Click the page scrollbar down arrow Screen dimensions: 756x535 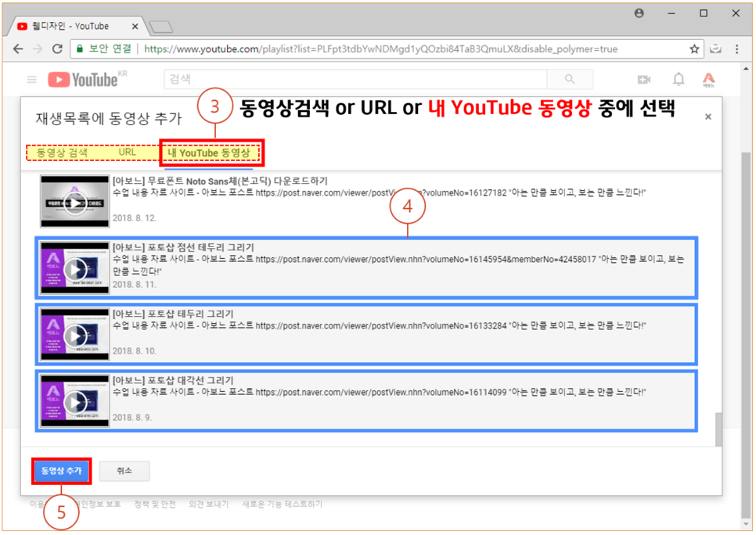tap(747, 525)
